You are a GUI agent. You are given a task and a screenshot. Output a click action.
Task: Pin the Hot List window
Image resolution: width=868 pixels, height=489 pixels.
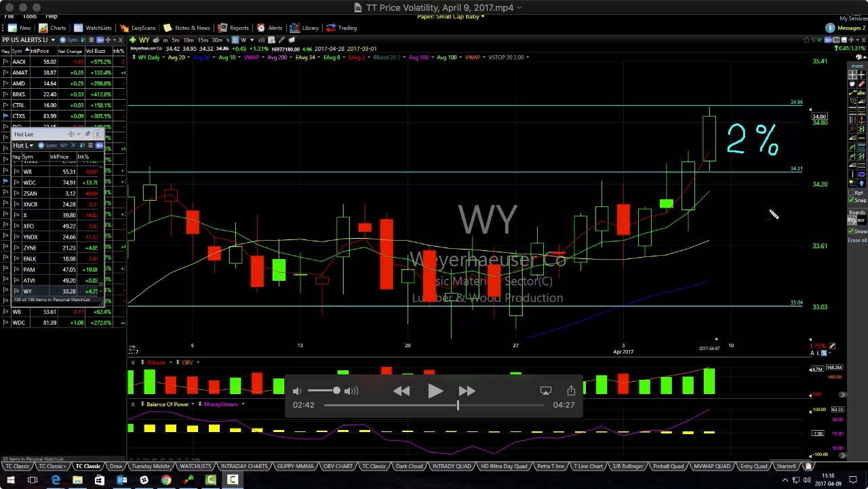pyautogui.click(x=87, y=134)
